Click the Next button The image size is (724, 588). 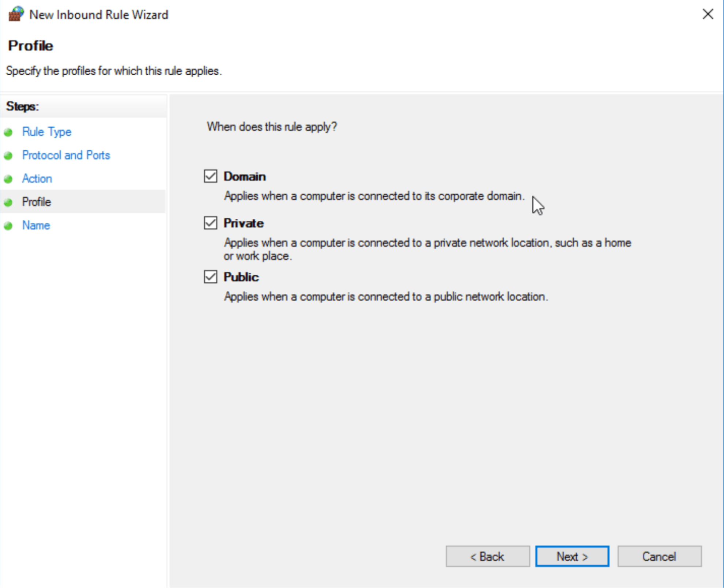[x=572, y=556]
